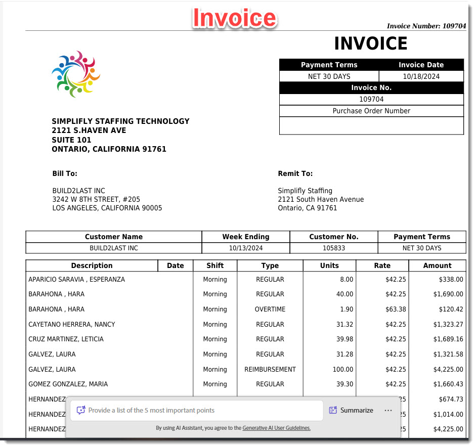This screenshot has width=476, height=448.
Task: Click the Bill To label
Action: coord(65,173)
